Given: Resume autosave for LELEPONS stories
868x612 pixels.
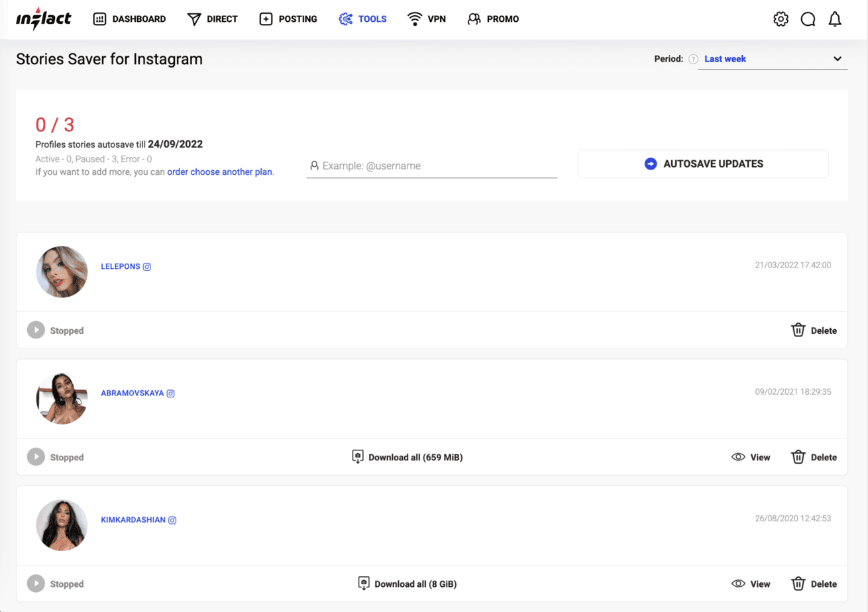Looking at the screenshot, I should coord(36,330).
